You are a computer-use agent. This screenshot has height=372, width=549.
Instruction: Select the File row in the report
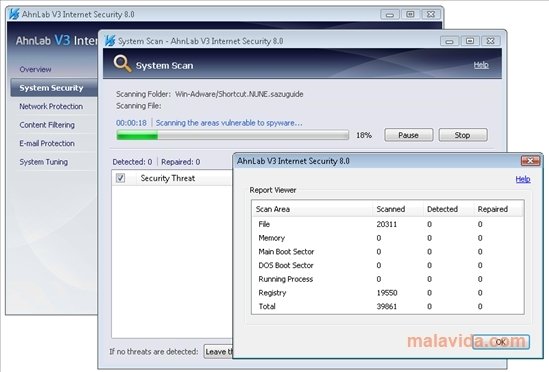[x=388, y=224]
